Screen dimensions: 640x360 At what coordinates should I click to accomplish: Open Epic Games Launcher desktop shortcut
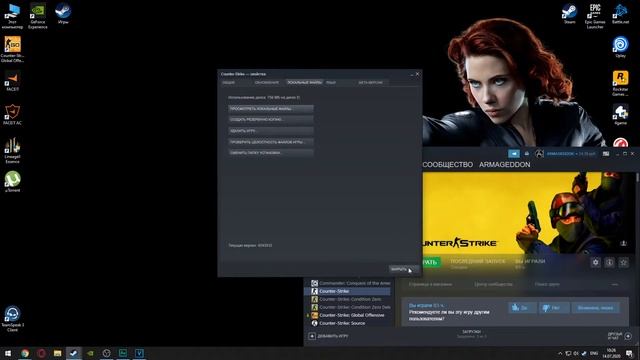tap(595, 16)
